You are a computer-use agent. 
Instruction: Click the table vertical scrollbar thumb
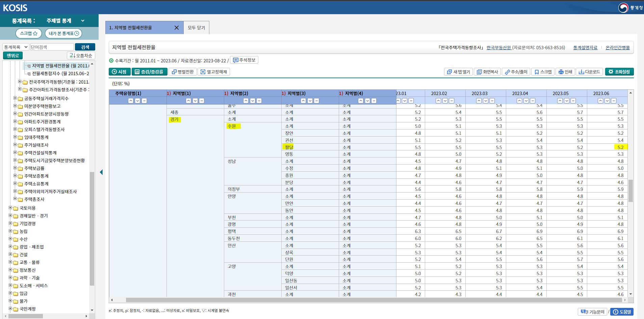pyautogui.click(x=630, y=191)
